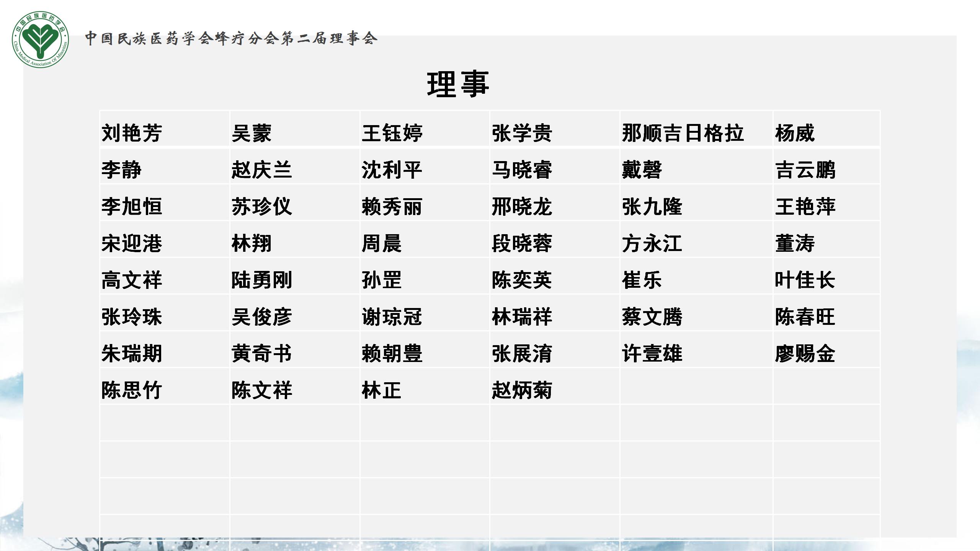Select the cell containing 赵庆兰
This screenshot has height=551, width=980.
[x=261, y=170]
